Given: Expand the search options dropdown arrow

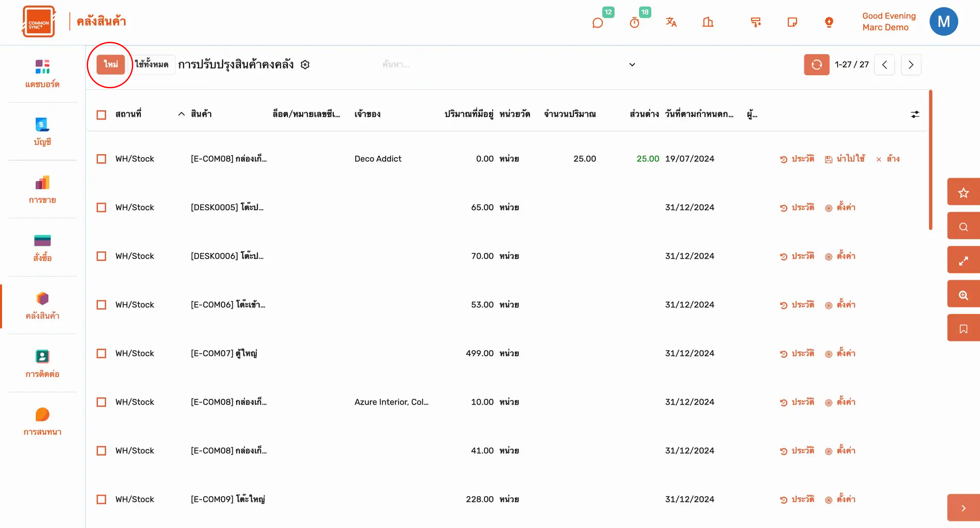Looking at the screenshot, I should [632, 65].
